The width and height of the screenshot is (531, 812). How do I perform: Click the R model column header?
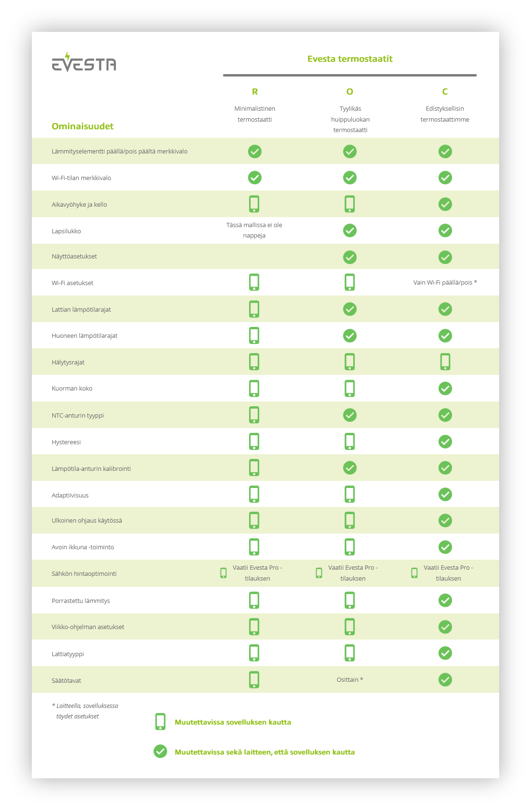click(x=255, y=92)
